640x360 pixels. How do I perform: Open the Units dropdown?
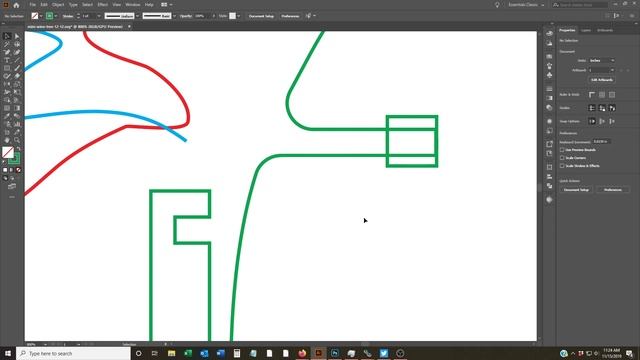click(602, 60)
